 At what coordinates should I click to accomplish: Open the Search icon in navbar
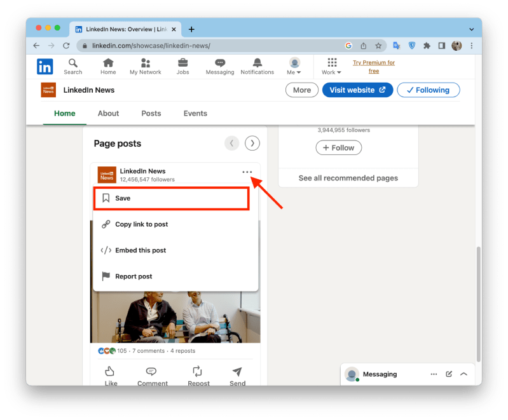[73, 67]
